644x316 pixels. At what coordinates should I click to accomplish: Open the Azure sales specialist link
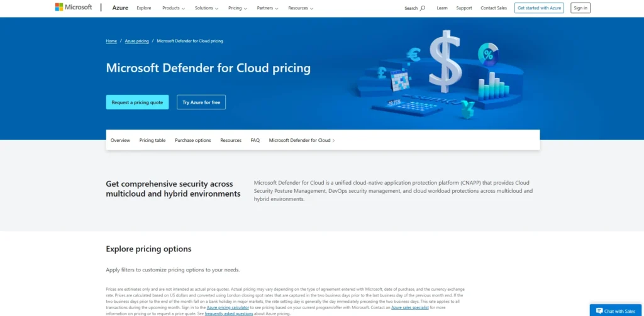410,307
